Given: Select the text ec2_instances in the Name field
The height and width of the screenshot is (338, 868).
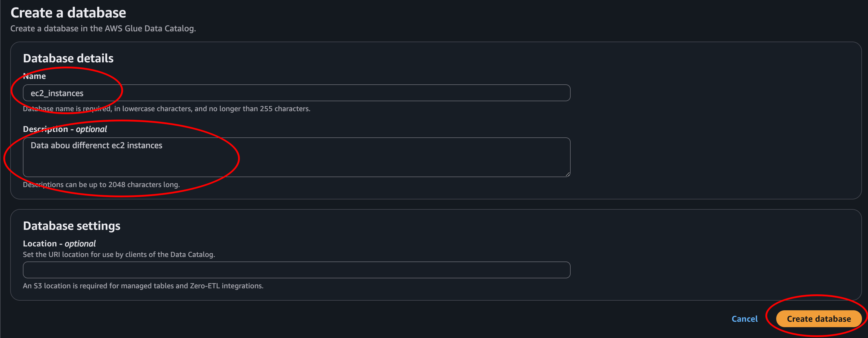Looking at the screenshot, I should [57, 93].
